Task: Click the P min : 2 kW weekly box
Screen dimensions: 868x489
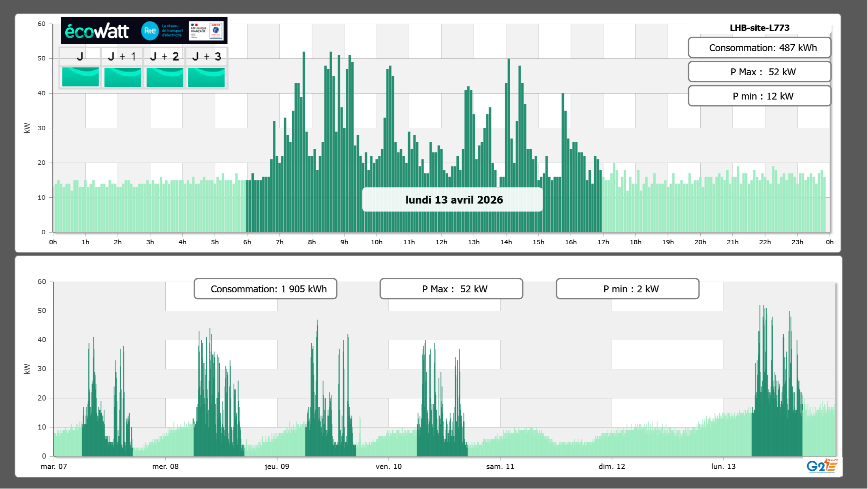Action: pos(627,289)
